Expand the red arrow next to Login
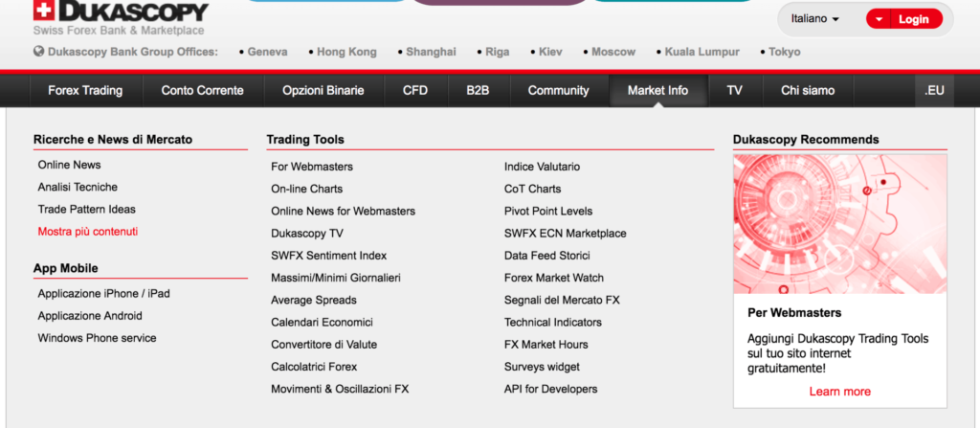The height and width of the screenshot is (428, 980). (x=879, y=19)
